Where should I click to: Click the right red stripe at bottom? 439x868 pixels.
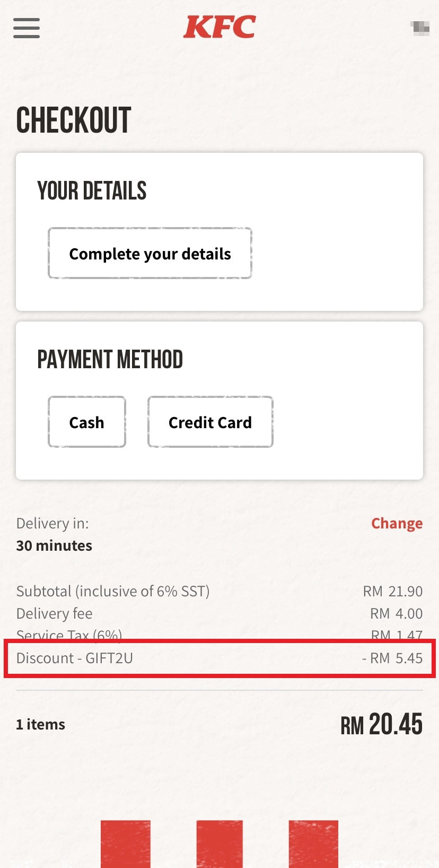(x=313, y=844)
